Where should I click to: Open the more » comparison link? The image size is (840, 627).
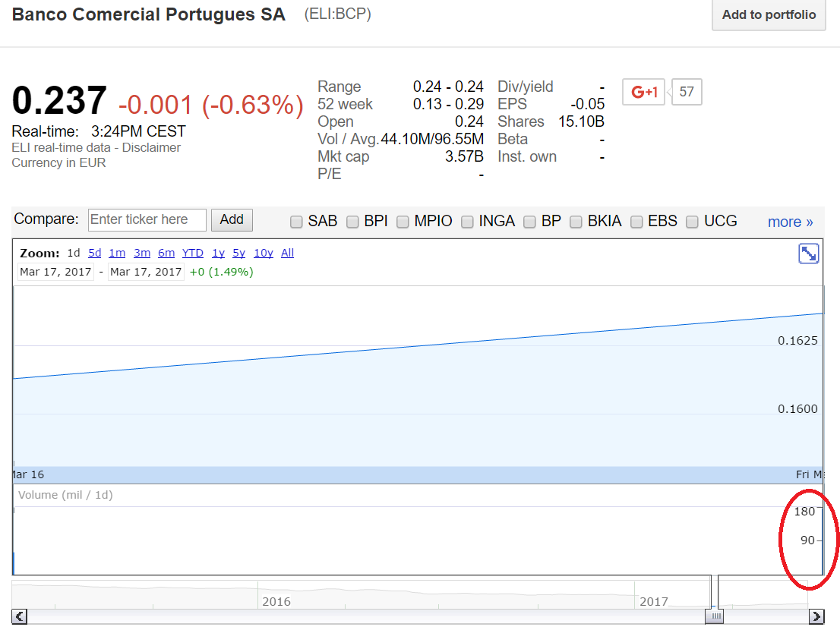[790, 222]
